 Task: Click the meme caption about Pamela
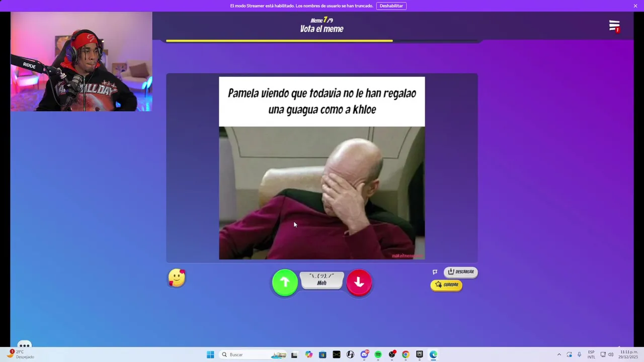click(x=322, y=101)
